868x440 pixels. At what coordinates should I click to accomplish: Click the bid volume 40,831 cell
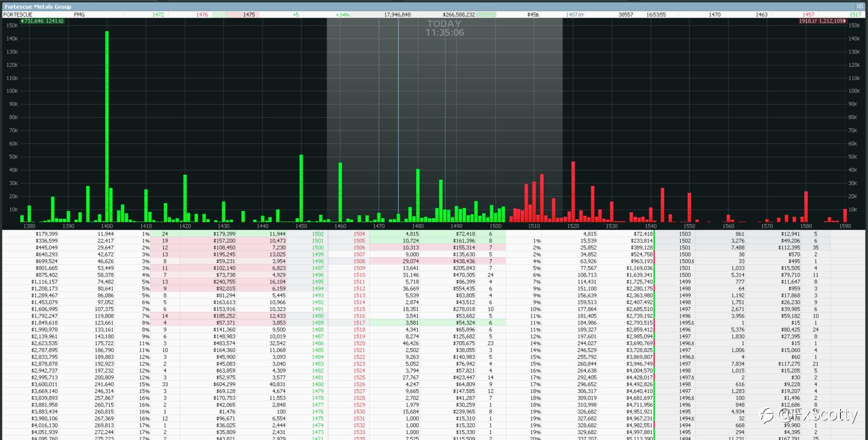(277, 384)
